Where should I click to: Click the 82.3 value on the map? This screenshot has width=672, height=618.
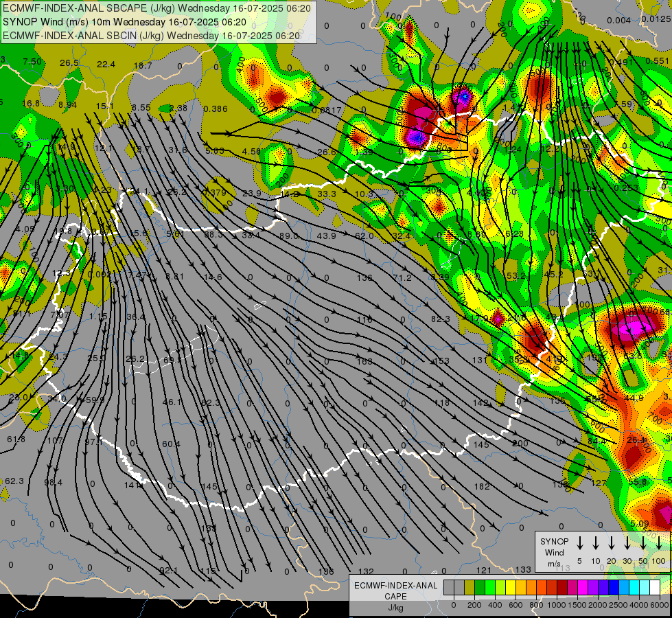pos(441,319)
